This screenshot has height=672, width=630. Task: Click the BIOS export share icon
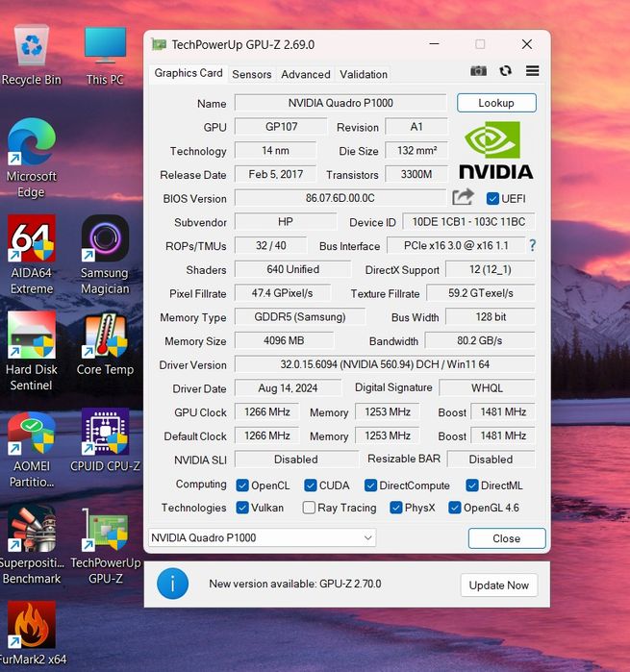[463, 197]
